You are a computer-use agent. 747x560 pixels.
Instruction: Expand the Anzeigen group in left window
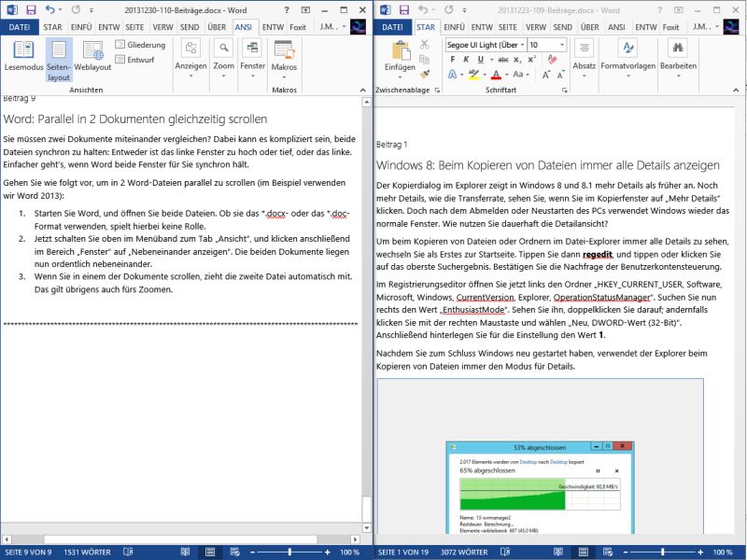[x=190, y=59]
